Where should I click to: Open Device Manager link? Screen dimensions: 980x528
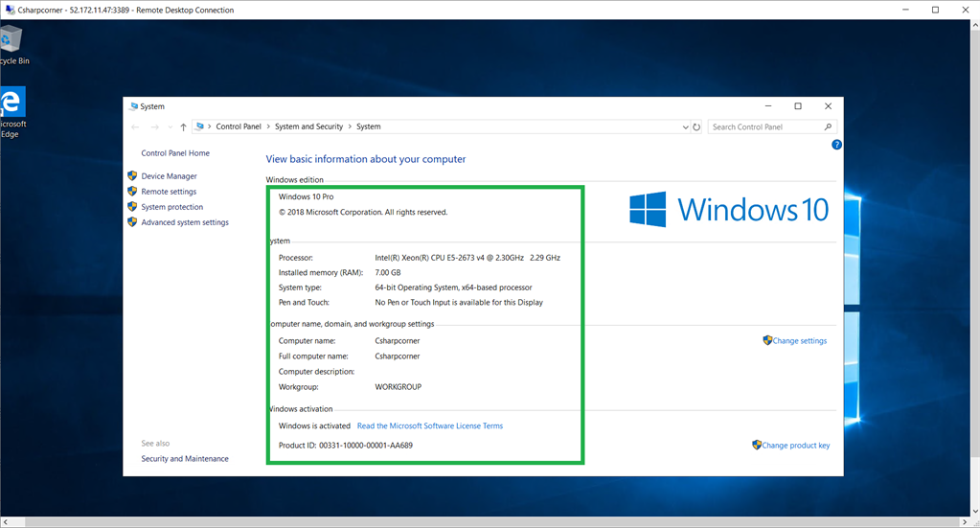[169, 176]
